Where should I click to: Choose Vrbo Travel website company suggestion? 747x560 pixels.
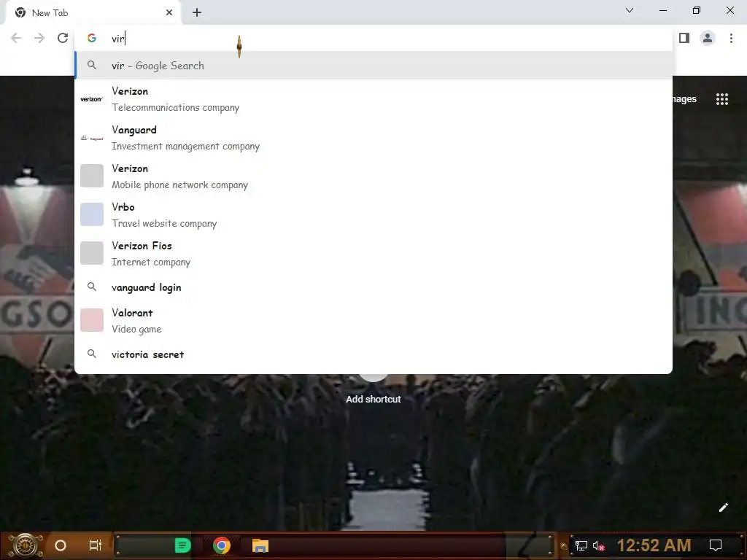pyautogui.click(x=373, y=215)
